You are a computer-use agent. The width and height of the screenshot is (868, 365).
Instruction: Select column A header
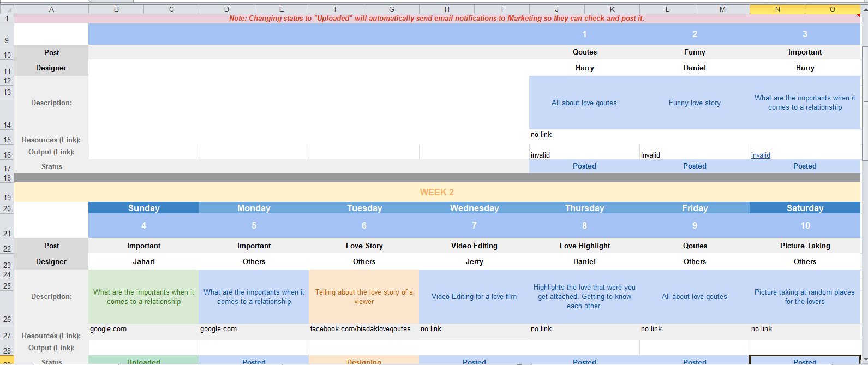(x=51, y=9)
